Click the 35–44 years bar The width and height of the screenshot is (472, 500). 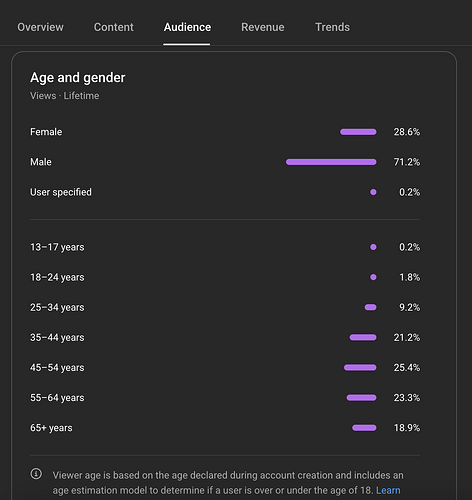point(363,337)
